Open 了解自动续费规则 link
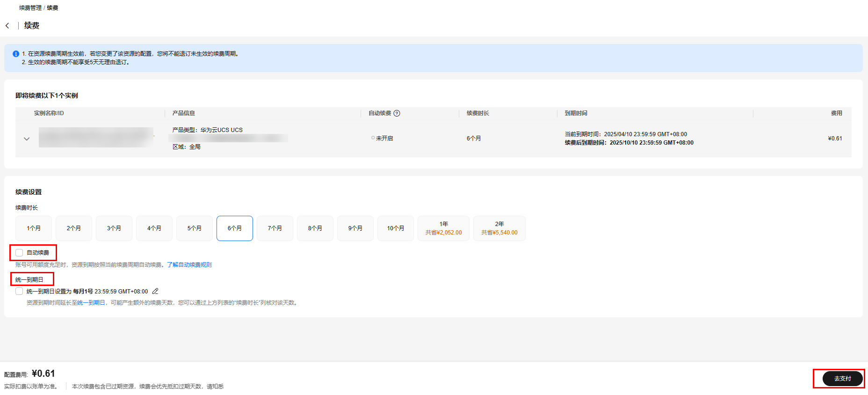 (x=189, y=265)
